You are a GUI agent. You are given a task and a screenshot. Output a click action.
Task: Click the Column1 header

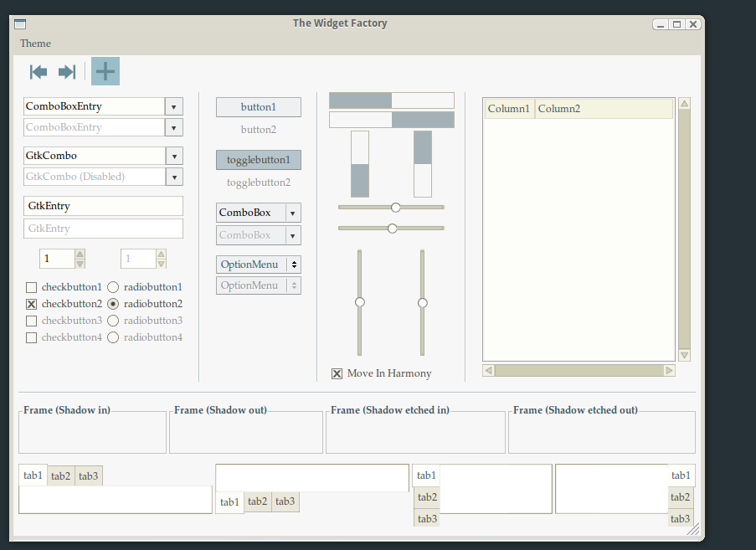(509, 109)
